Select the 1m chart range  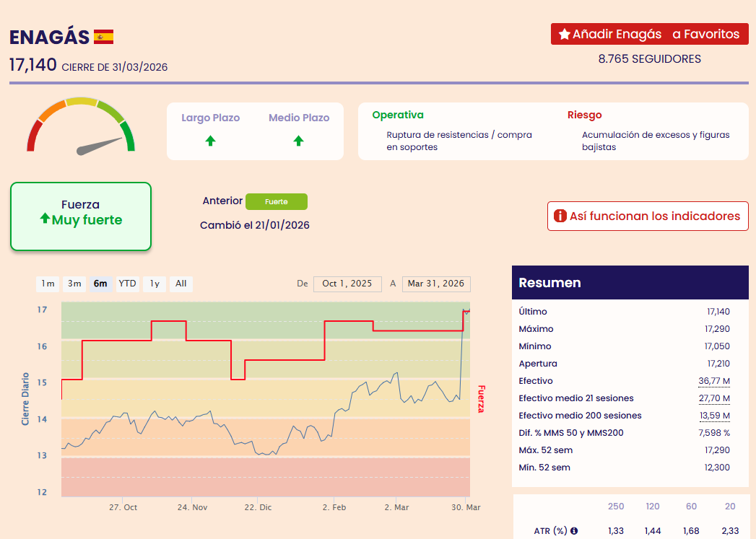coord(48,284)
